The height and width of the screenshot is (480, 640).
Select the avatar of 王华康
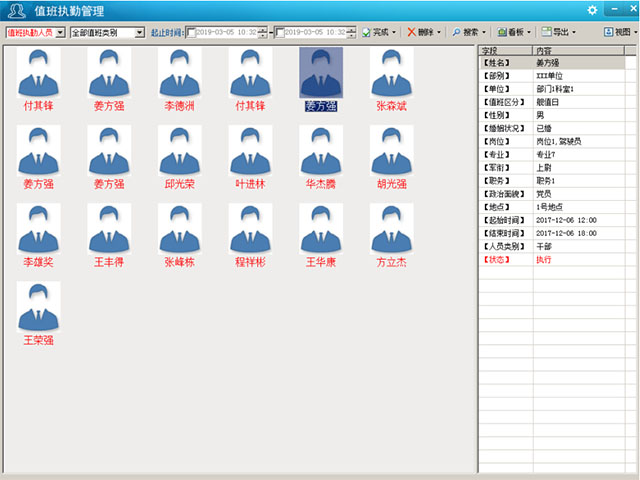321,229
